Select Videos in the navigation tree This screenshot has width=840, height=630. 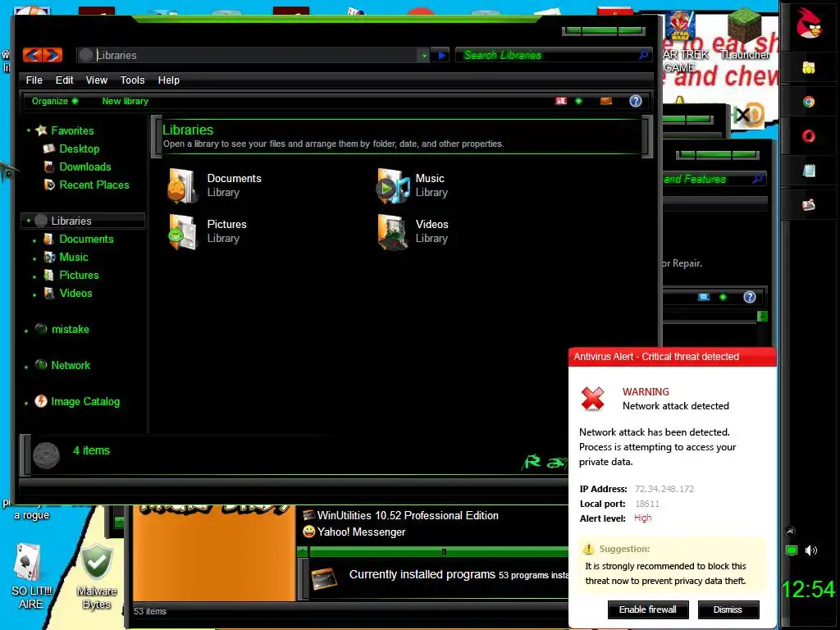tap(75, 294)
